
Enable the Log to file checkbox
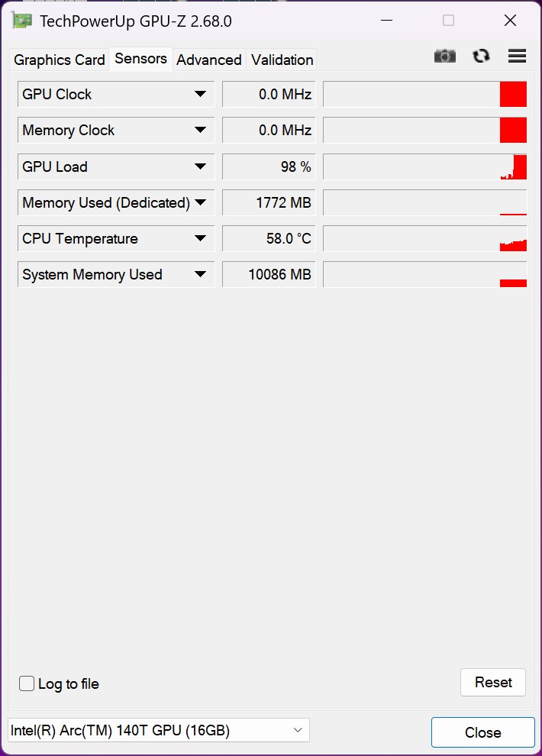click(27, 683)
